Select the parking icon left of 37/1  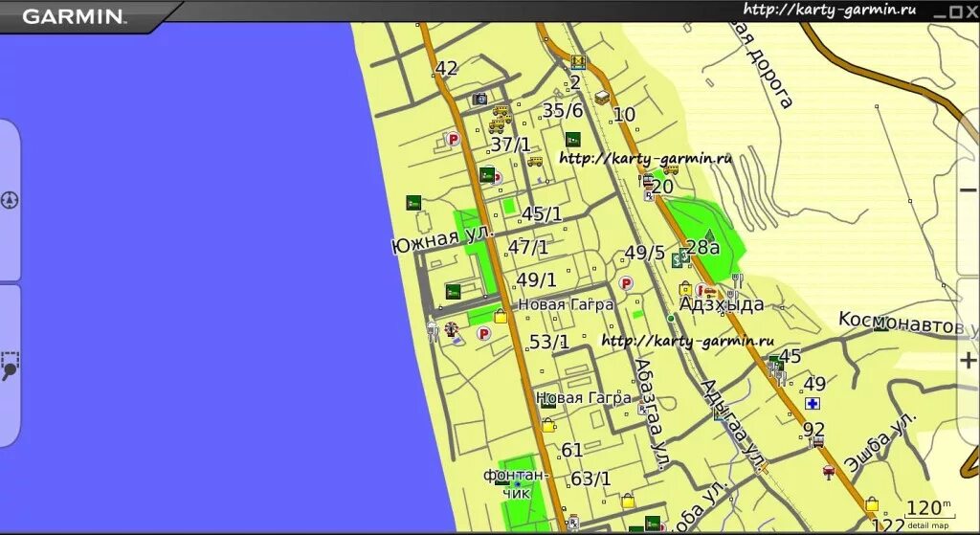click(x=453, y=139)
